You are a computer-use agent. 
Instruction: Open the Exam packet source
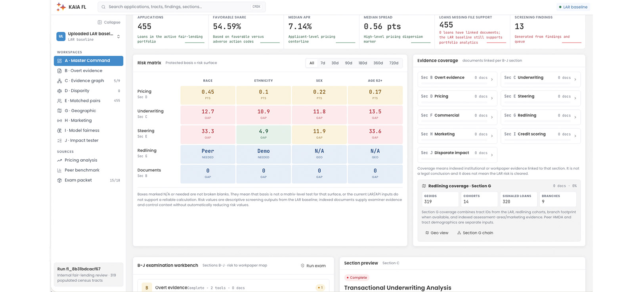(x=88, y=180)
